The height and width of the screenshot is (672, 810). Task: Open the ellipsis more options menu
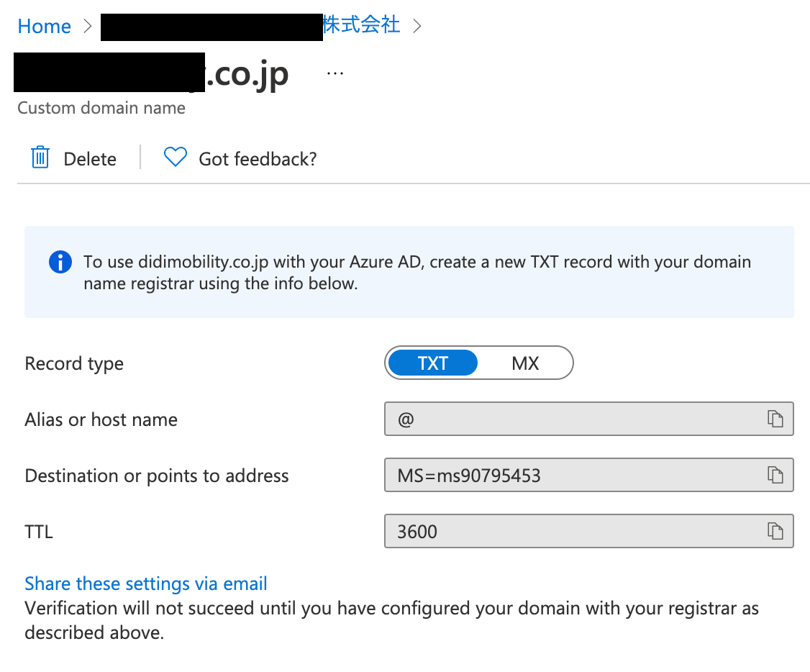coord(335,74)
